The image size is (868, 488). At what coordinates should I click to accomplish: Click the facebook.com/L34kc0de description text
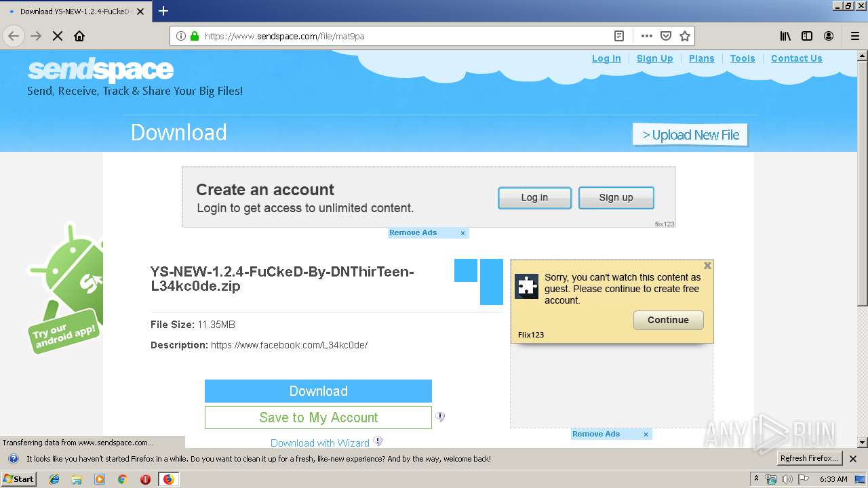pos(290,345)
